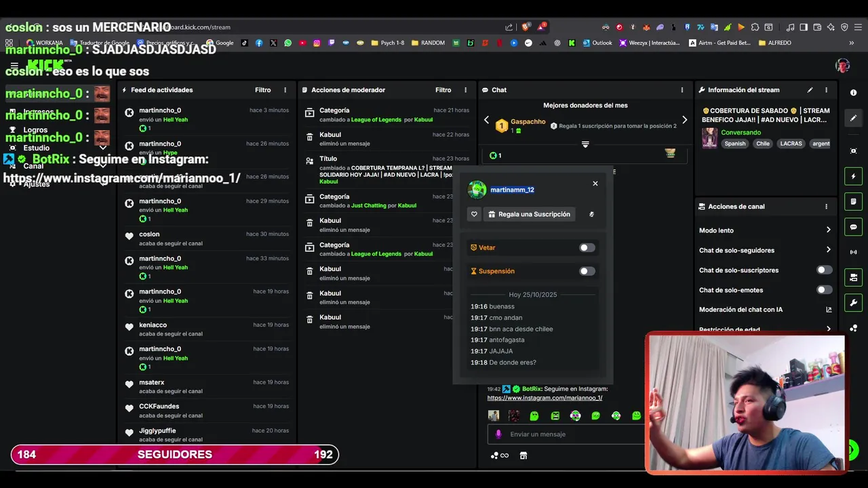Click the Conversando category link
Screen dimensions: 868x488
pyautogui.click(x=741, y=132)
